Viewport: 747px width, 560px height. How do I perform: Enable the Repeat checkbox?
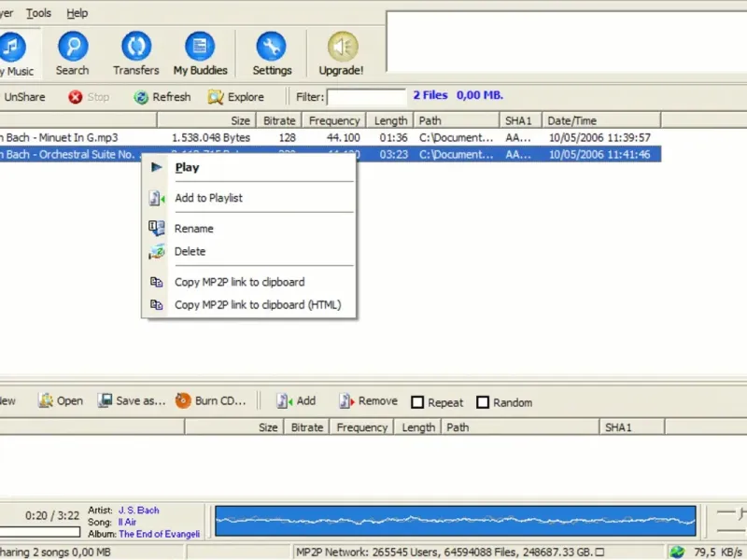[x=418, y=403]
